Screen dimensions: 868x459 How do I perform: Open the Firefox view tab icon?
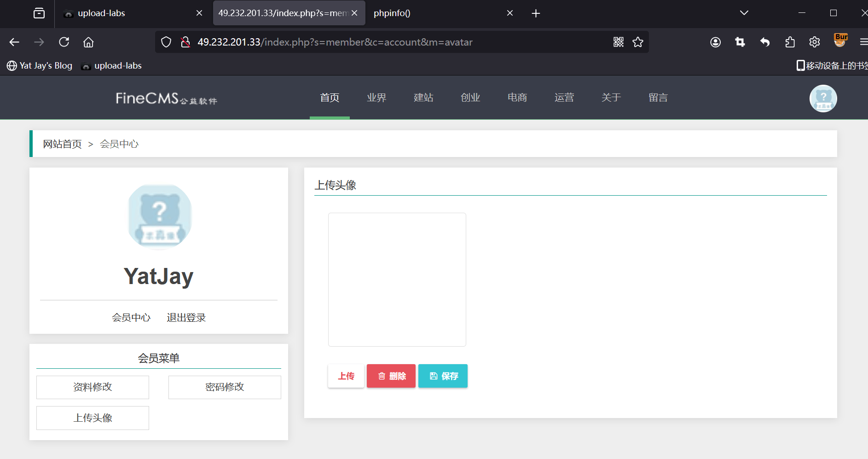[x=39, y=13]
